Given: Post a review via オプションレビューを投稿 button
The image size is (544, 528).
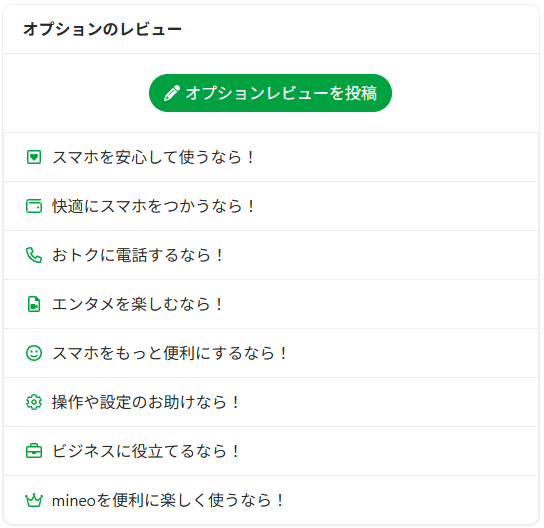Looking at the screenshot, I should pos(270,93).
